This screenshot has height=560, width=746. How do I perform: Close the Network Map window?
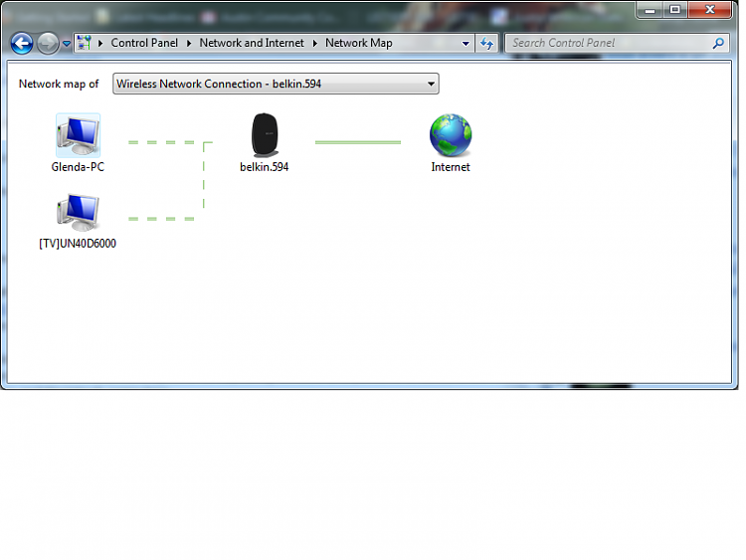tap(710, 10)
